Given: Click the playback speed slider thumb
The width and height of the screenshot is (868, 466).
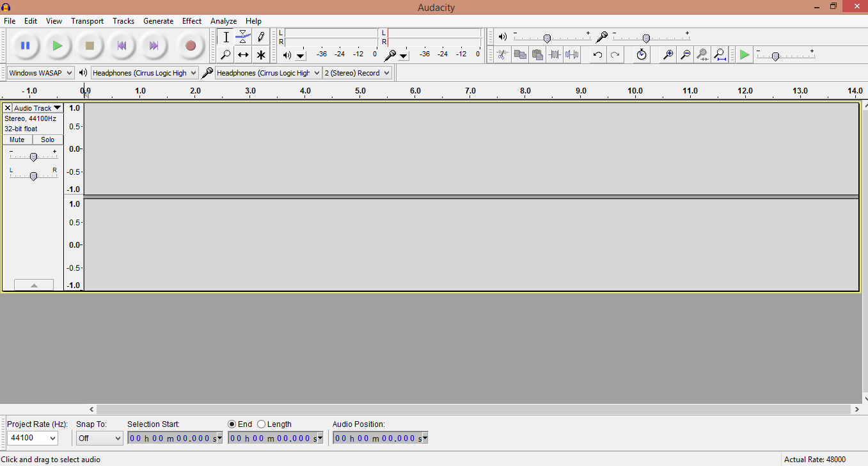Looking at the screenshot, I should click(x=775, y=56).
